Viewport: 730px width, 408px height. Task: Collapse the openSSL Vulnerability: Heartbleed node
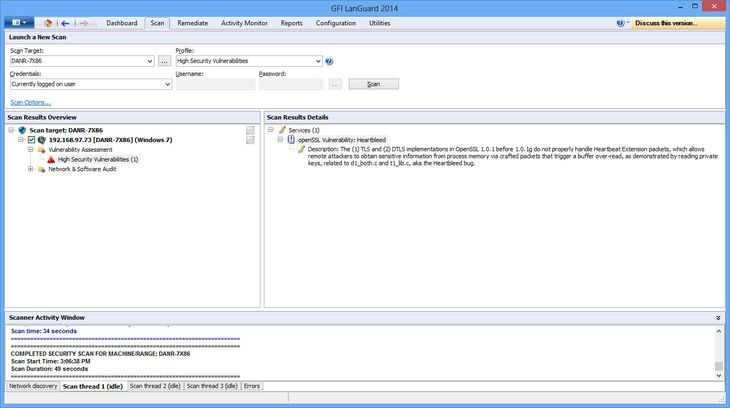pos(280,139)
